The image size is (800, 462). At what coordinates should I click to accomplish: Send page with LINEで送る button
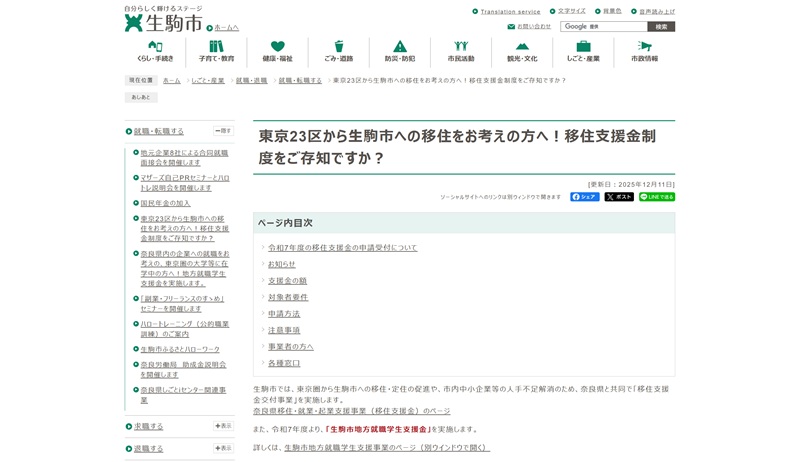coord(657,197)
